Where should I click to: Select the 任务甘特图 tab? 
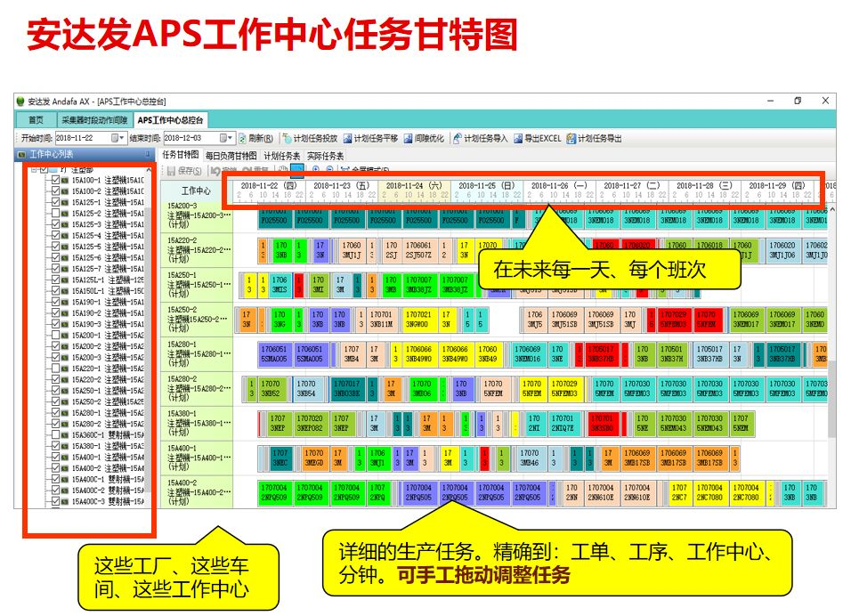(x=180, y=155)
